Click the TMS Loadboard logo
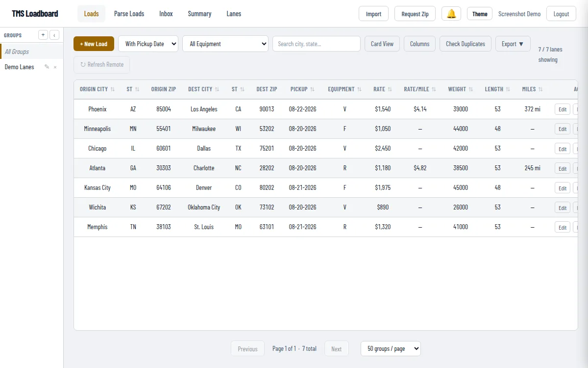The height and width of the screenshot is (368, 588). [x=35, y=14]
